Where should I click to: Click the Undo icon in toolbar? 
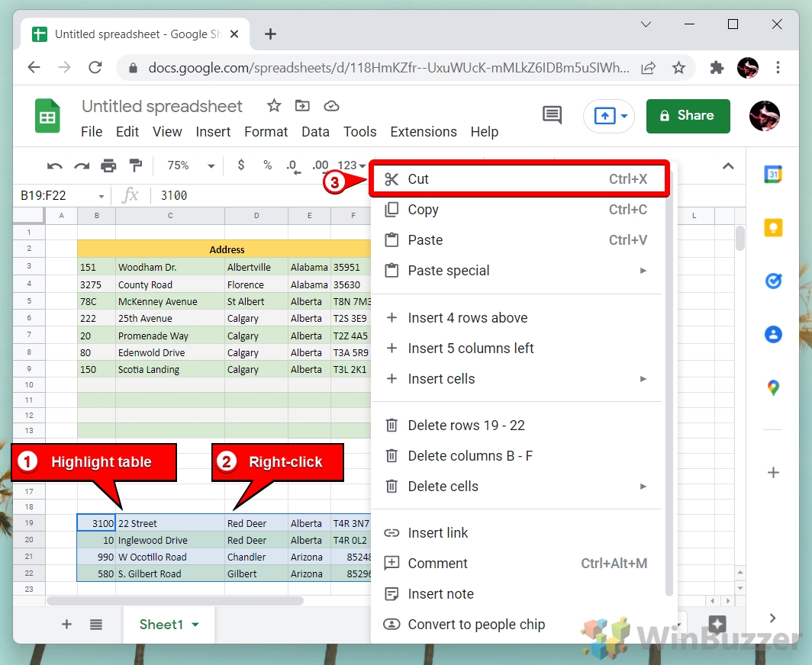point(55,166)
